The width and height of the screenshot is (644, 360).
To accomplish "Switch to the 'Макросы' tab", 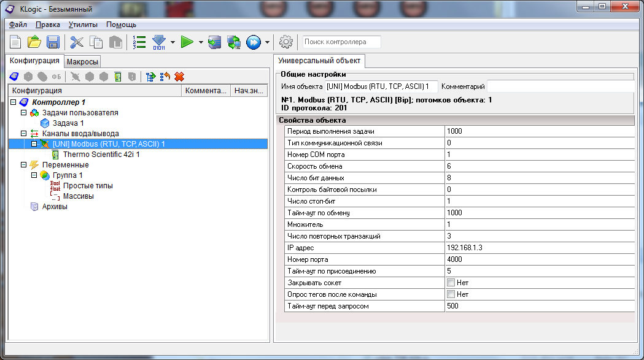I will coord(82,61).
